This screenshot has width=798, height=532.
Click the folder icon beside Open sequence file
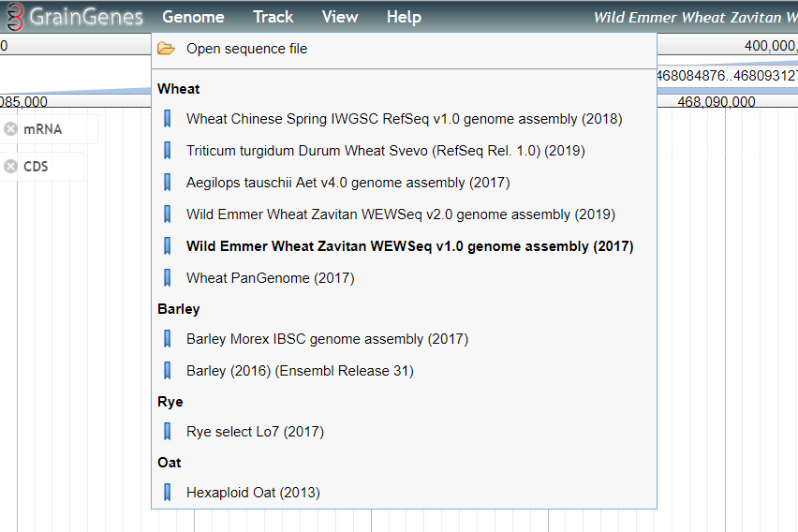point(166,49)
